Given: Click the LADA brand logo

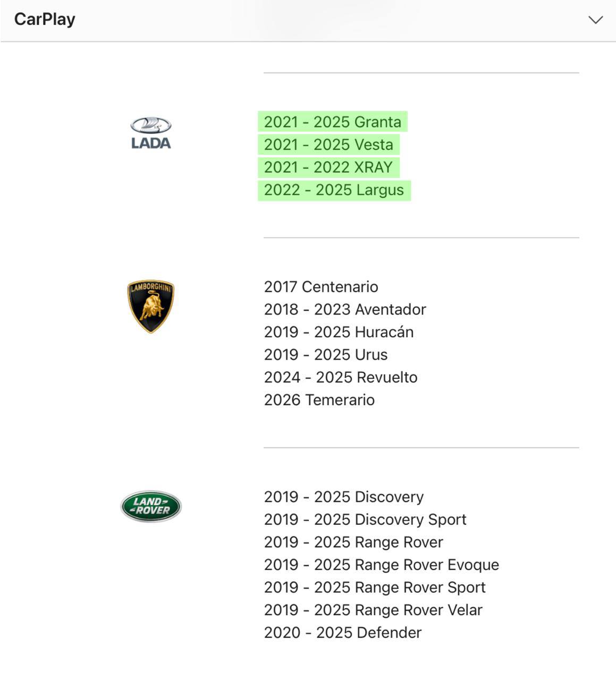Looking at the screenshot, I should coord(151,131).
